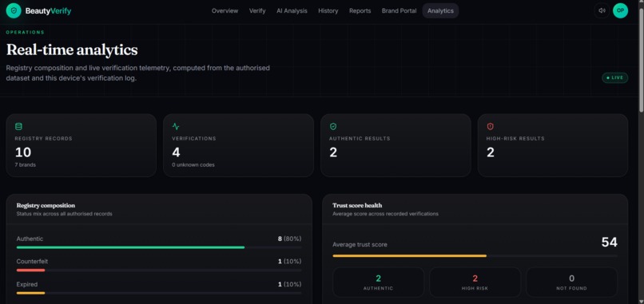Click the Expired row label
644x304 pixels.
point(26,284)
